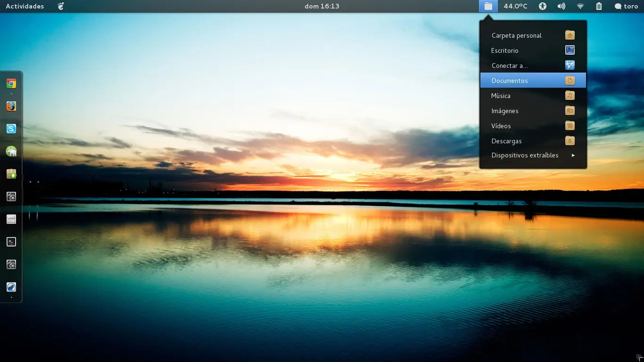The image size is (644, 362).
Task: Open the Descargas folder entry
Action: (x=533, y=141)
